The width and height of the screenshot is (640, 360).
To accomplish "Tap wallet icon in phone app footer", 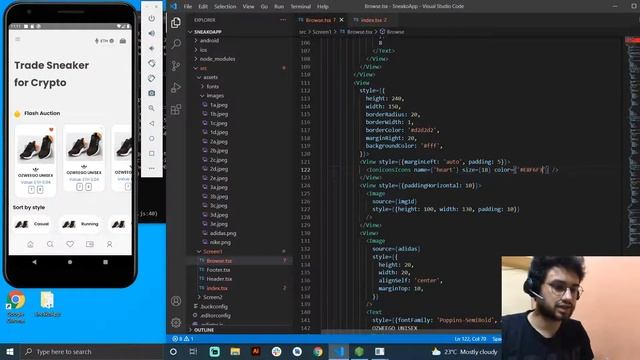I will point(90,244).
